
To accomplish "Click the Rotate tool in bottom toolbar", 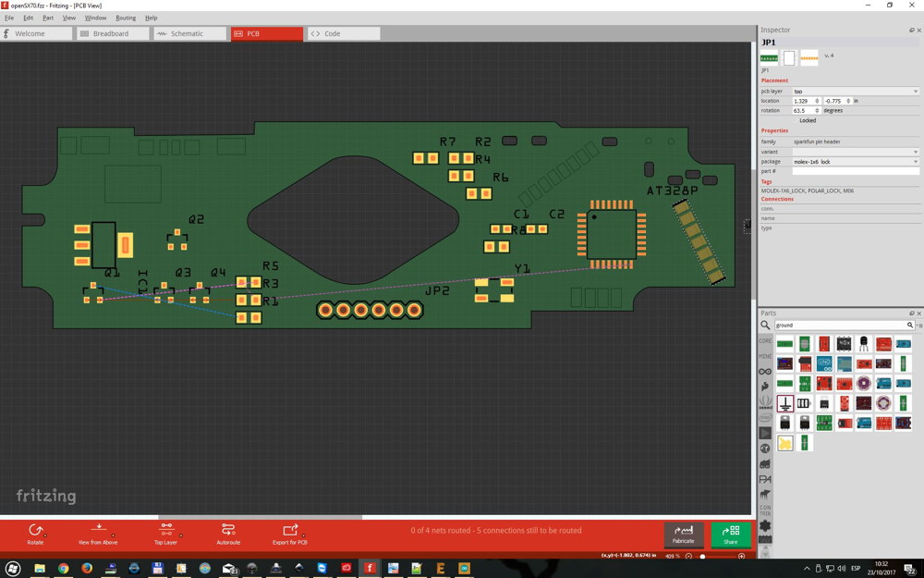I will pyautogui.click(x=35, y=534).
